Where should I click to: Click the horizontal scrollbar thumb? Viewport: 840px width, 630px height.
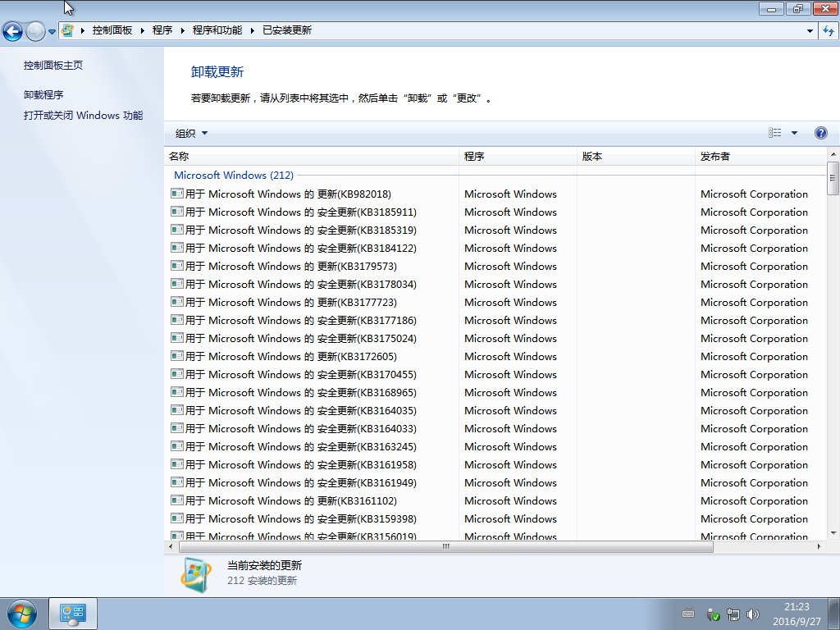pos(445,546)
